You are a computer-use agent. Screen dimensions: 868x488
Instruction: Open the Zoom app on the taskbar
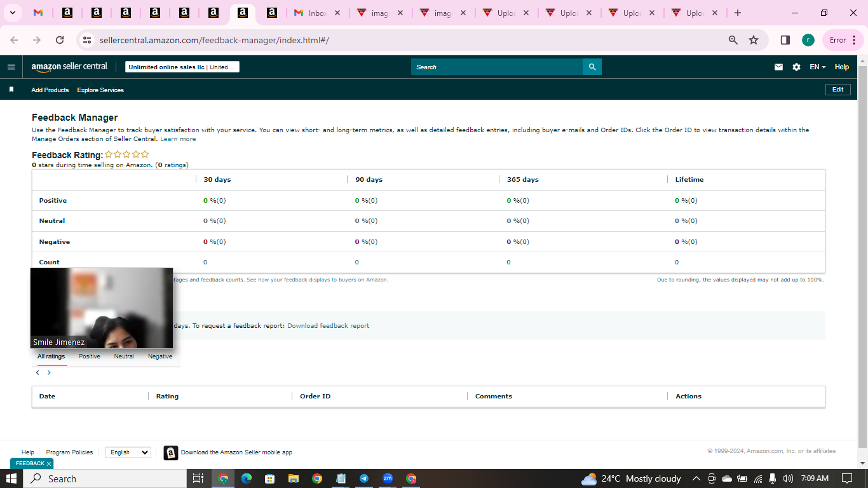click(x=388, y=478)
